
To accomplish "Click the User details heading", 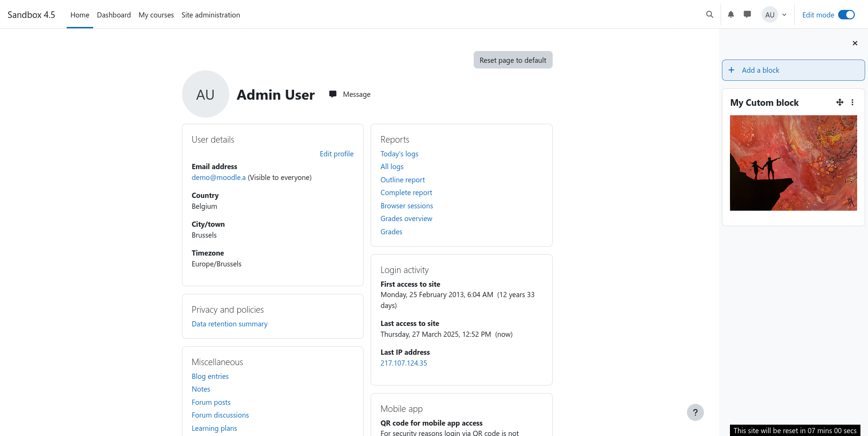I will click(213, 139).
